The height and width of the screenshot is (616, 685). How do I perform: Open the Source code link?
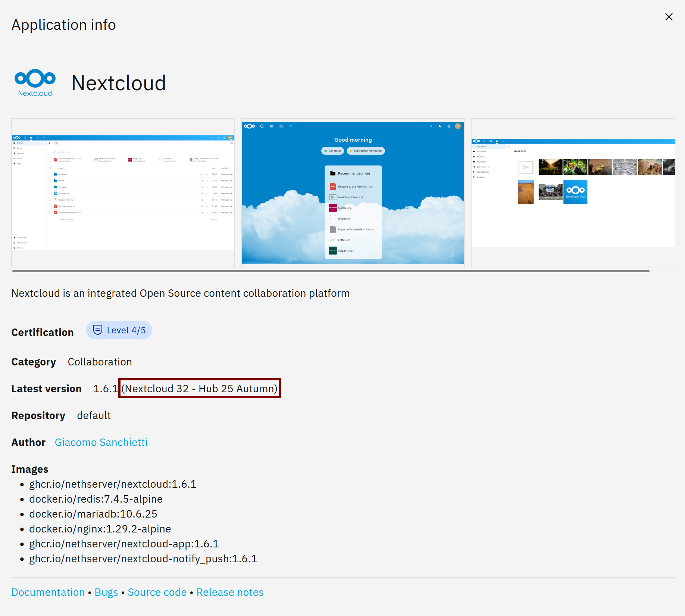pos(157,592)
